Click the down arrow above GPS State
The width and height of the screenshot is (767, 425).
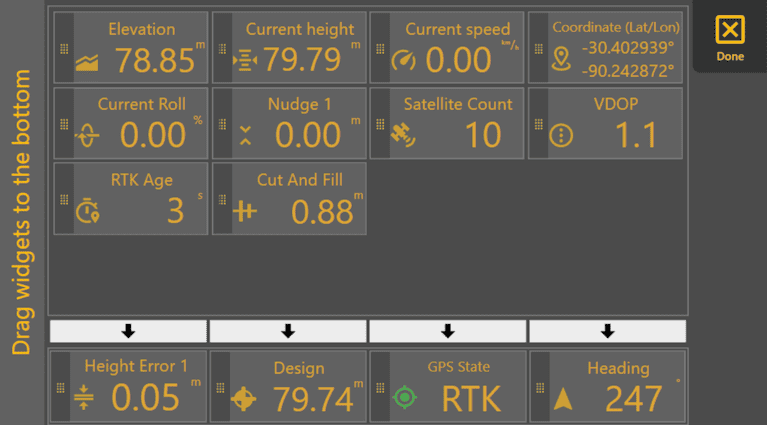pyautogui.click(x=448, y=331)
